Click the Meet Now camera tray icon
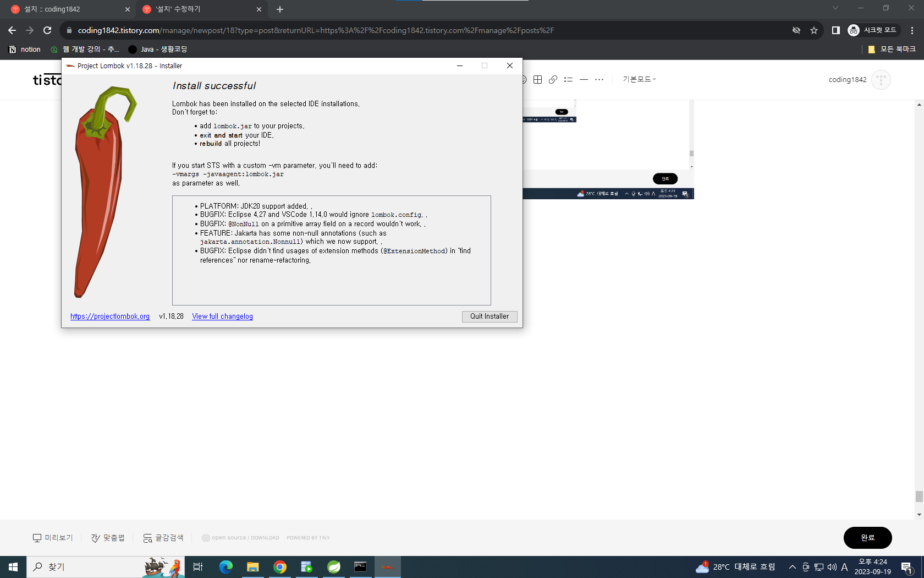 806,567
